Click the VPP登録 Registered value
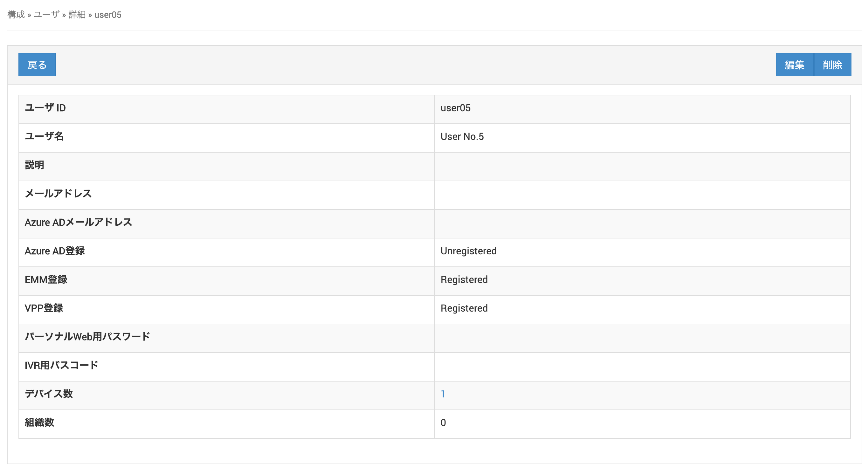868x468 pixels. (x=464, y=308)
